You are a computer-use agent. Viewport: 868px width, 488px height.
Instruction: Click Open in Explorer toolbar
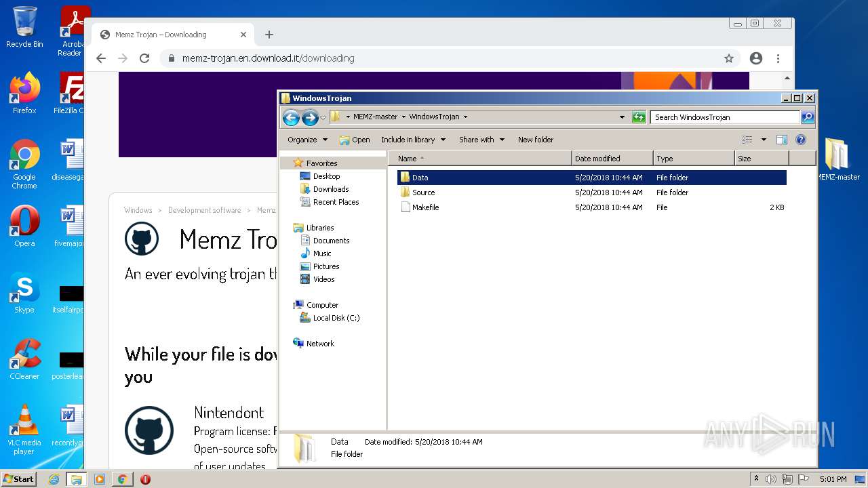(x=355, y=140)
